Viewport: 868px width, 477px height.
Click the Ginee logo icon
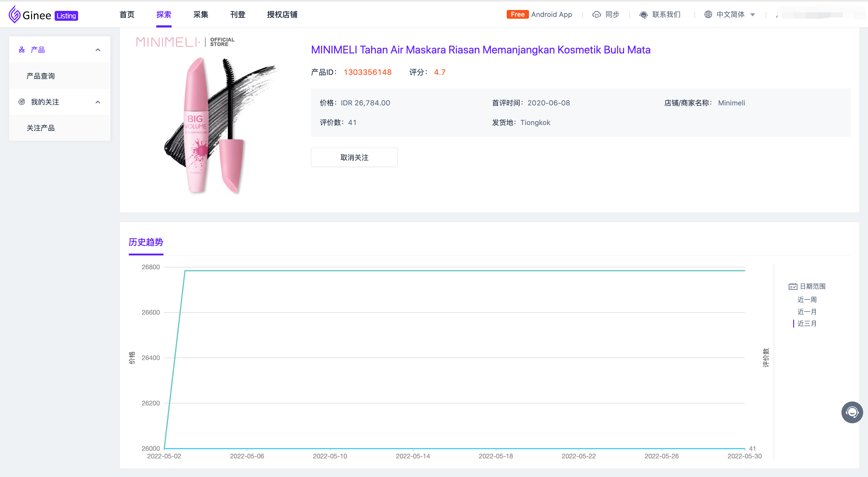(x=14, y=14)
